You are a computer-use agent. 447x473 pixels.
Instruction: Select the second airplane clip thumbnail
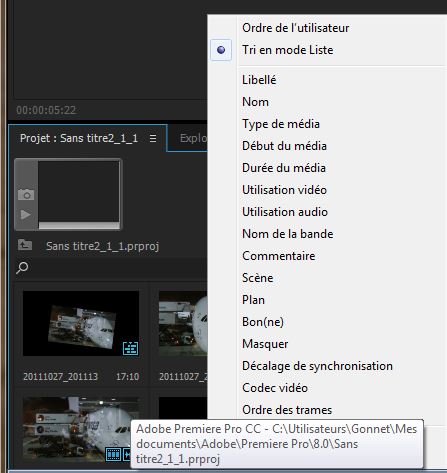(183, 323)
